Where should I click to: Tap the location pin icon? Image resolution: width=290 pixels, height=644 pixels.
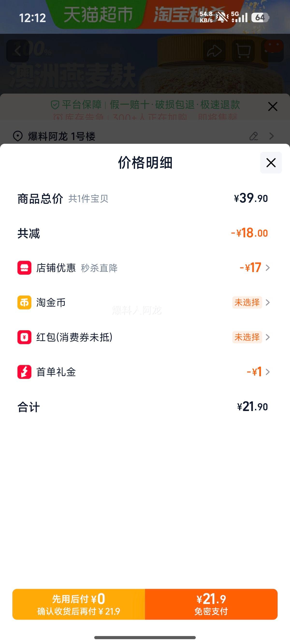pos(18,136)
